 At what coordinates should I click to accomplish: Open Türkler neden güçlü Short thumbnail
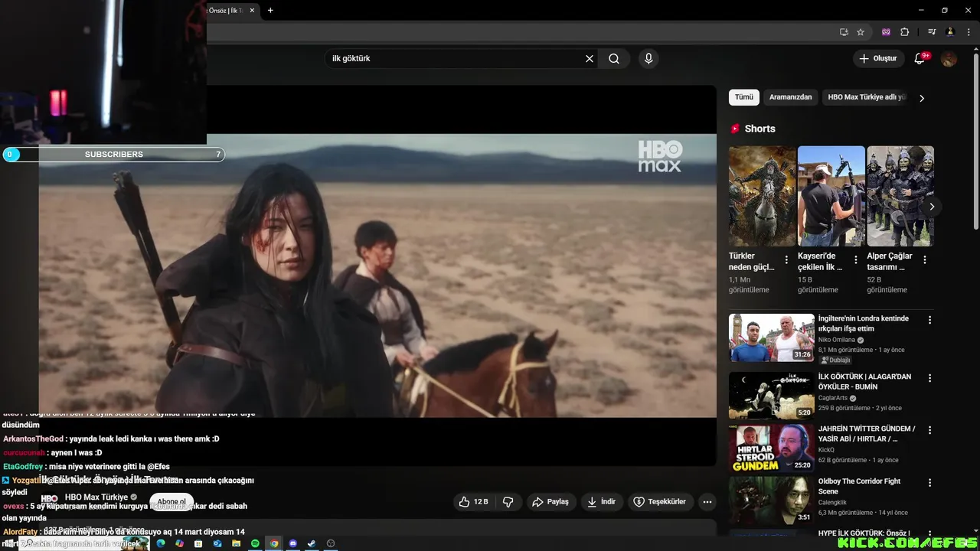(x=763, y=196)
